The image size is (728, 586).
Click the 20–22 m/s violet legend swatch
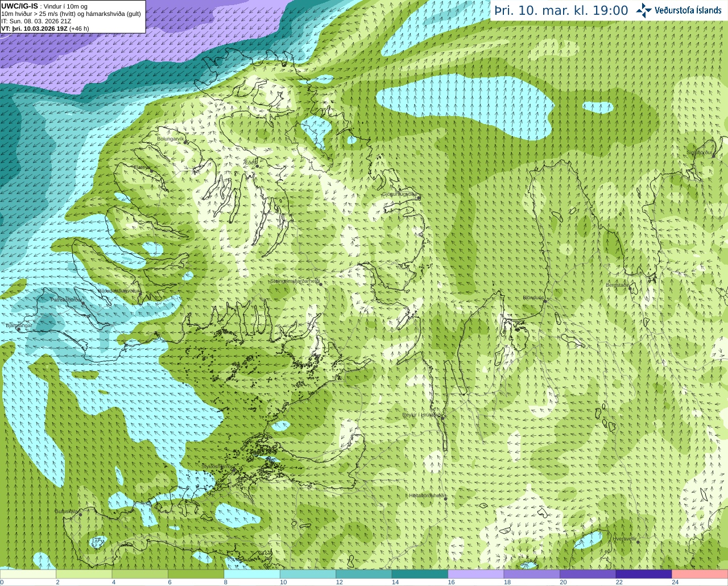tap(588, 574)
